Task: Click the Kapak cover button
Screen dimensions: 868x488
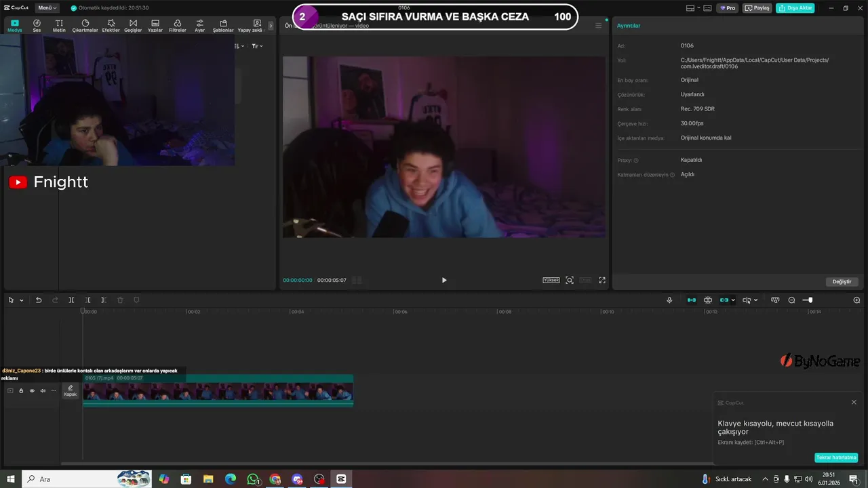Action: 71,391
